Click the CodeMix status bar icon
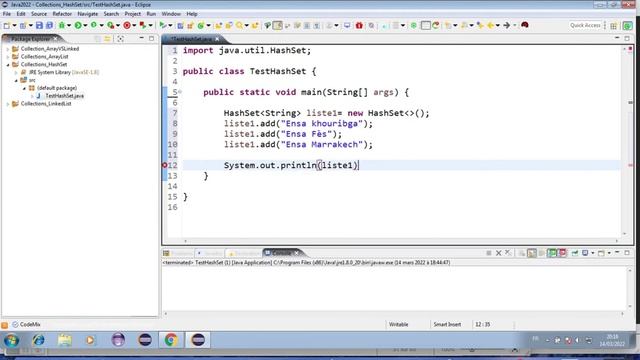640x360 pixels. [26, 324]
